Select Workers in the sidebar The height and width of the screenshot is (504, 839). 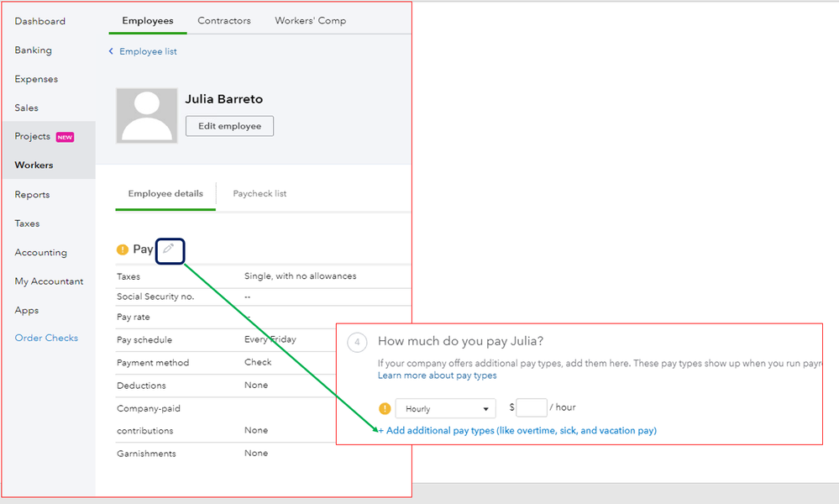pos(34,165)
